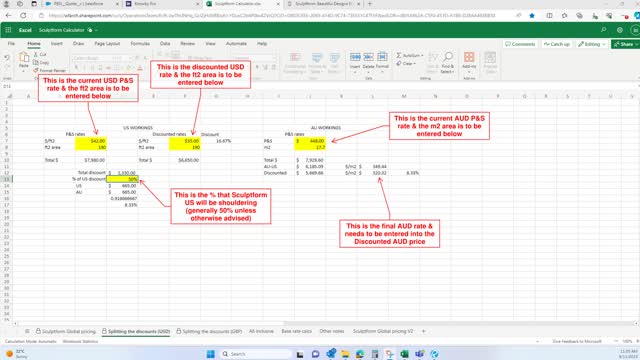Click the Catch up button
Viewport: 640px width, 360px height.
(x=557, y=44)
